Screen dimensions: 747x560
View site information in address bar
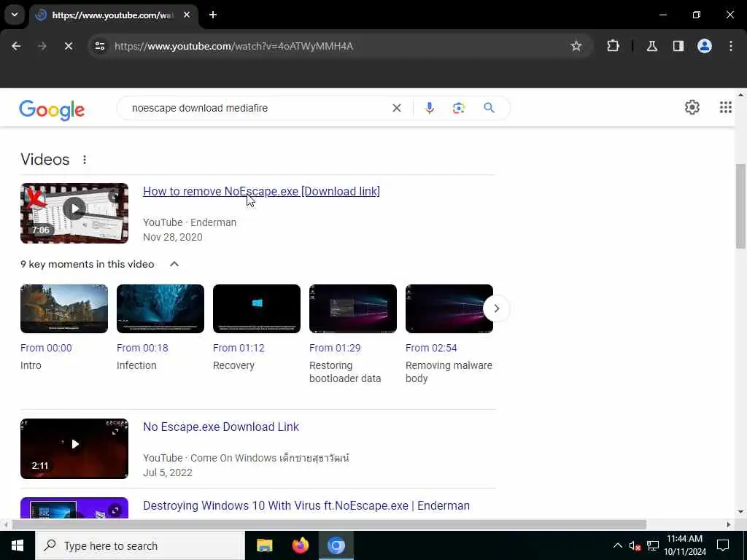pos(100,46)
